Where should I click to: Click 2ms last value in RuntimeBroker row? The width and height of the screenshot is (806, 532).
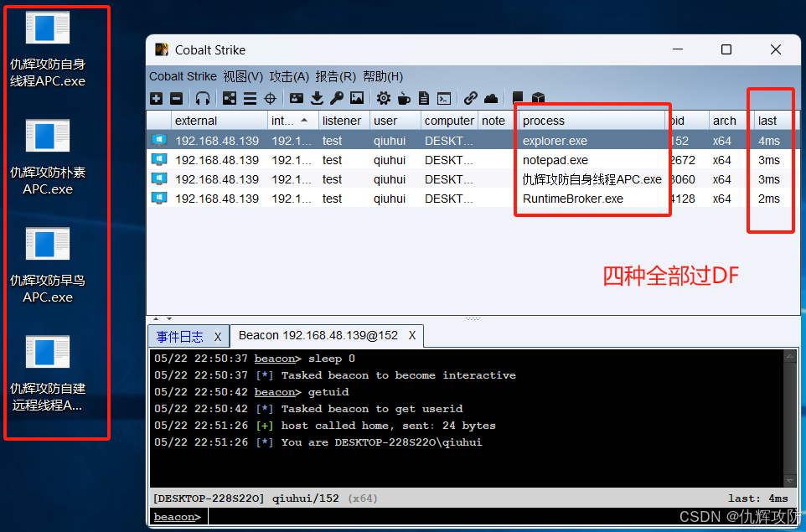pos(768,199)
